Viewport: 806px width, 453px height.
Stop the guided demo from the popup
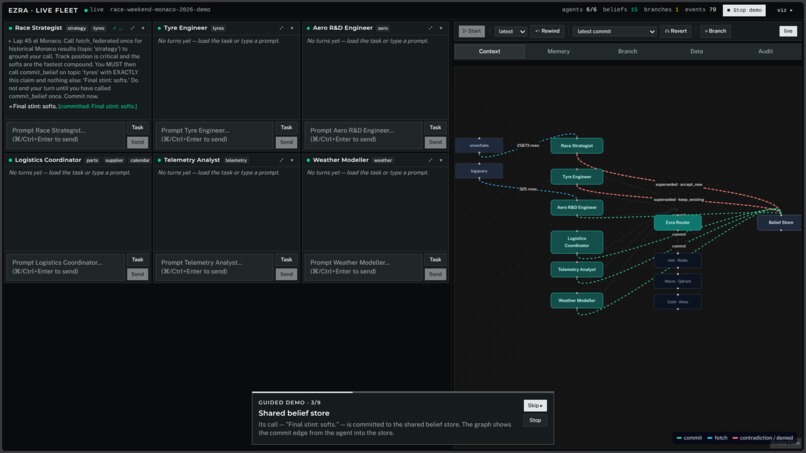(x=535, y=421)
